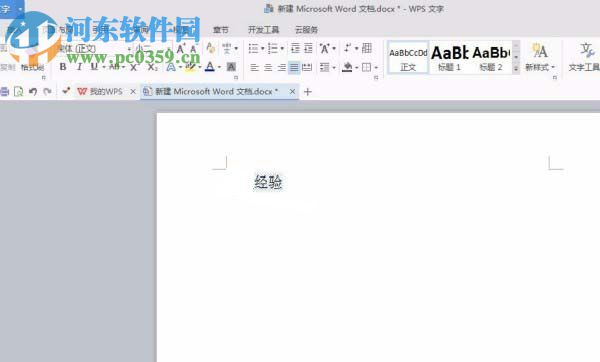This screenshot has height=362, width=600.
Task: Close the 新建 Microsoft Word 文档 tab
Action: click(292, 91)
